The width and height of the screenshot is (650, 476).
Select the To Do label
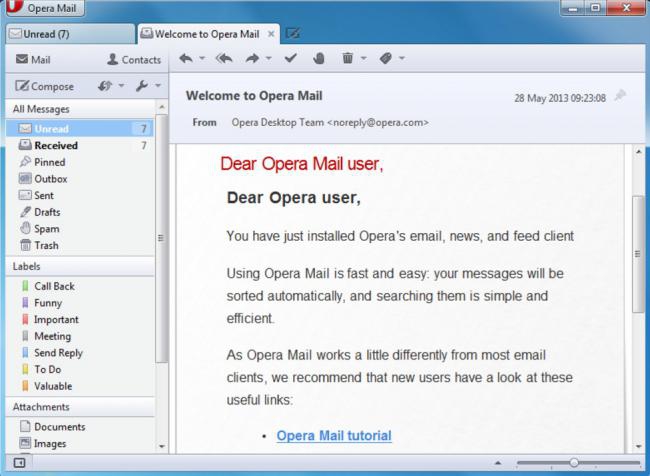click(x=80, y=369)
